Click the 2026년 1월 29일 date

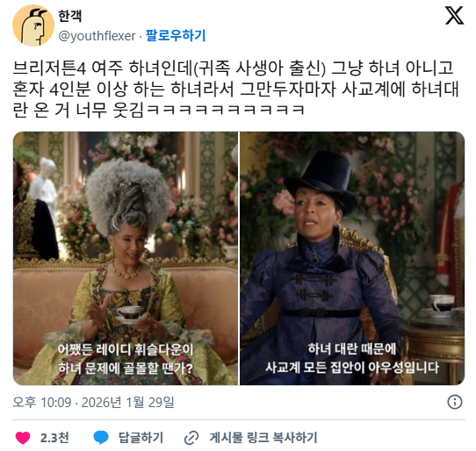click(x=128, y=403)
